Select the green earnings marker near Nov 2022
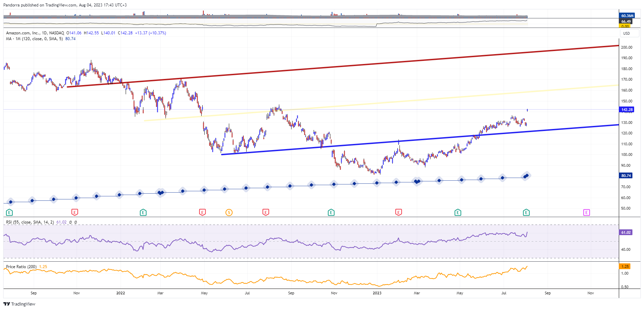The height and width of the screenshot is (310, 644). [x=331, y=213]
